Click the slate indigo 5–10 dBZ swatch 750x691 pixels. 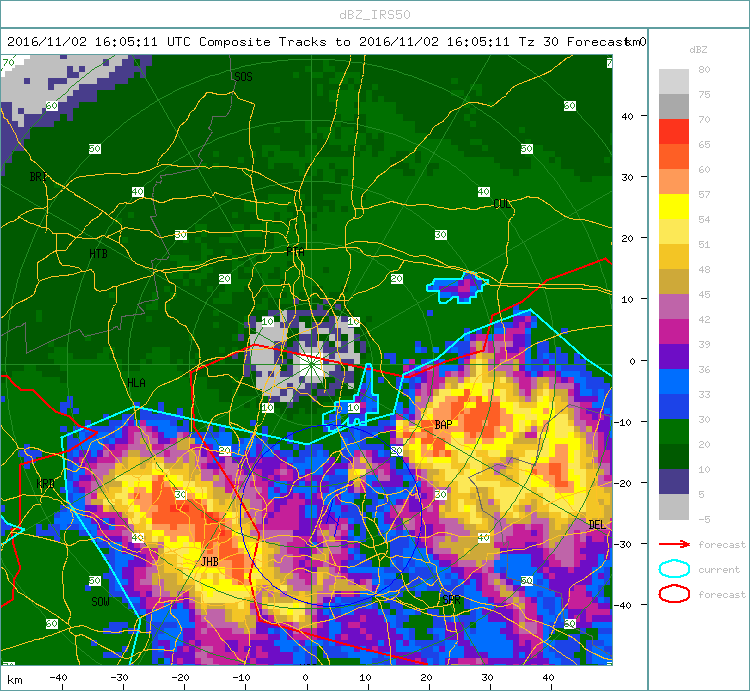(674, 482)
